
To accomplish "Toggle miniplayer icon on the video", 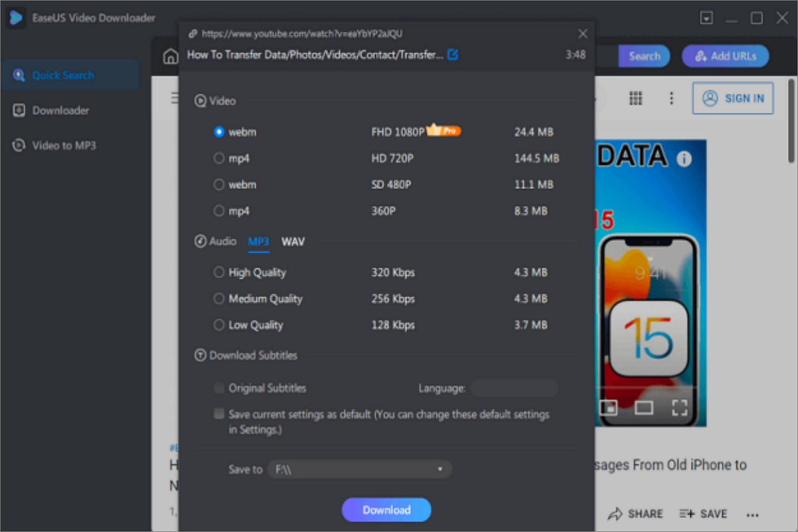I will coord(608,407).
